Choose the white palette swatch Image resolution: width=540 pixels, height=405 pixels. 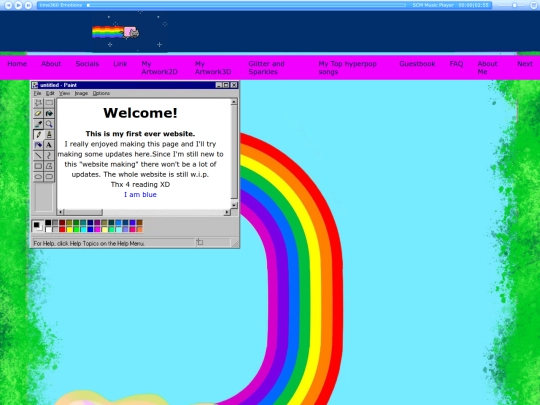(48, 229)
